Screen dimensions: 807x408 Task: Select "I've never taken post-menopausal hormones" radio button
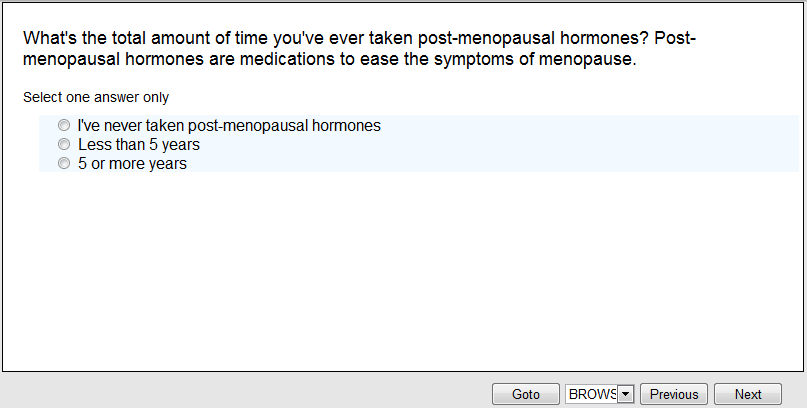pos(64,126)
